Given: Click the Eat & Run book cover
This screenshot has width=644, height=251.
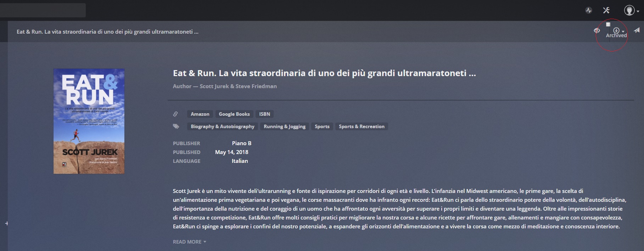Looking at the screenshot, I should click(x=89, y=121).
